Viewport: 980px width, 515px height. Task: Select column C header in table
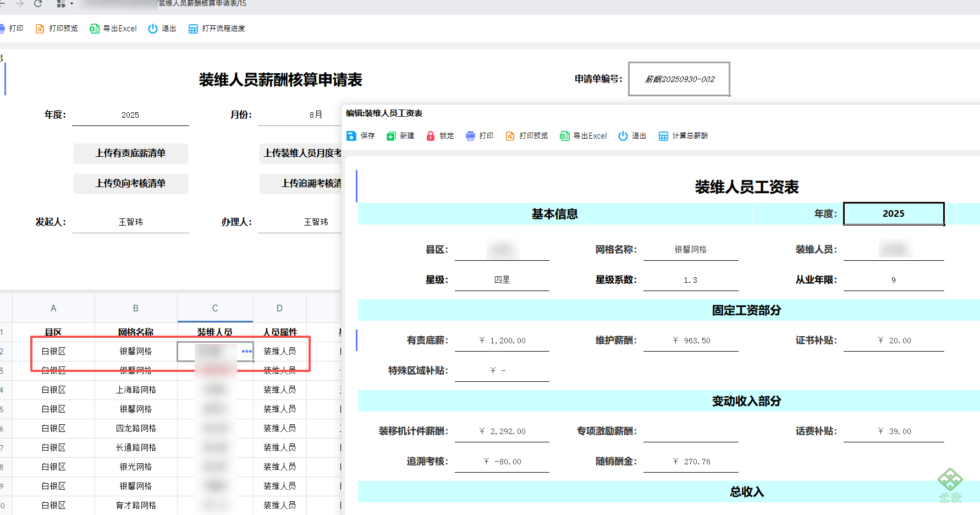(x=215, y=308)
